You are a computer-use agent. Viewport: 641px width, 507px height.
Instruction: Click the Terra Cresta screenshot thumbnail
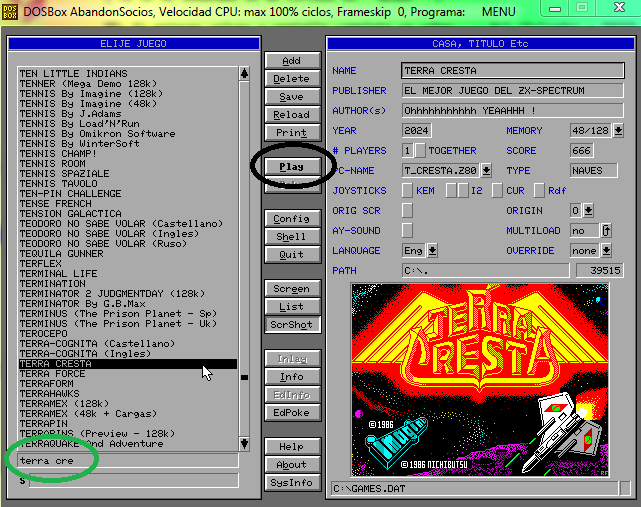[x=480, y=380]
